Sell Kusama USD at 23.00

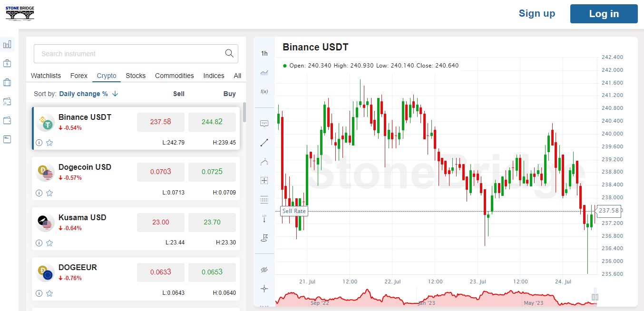point(161,222)
